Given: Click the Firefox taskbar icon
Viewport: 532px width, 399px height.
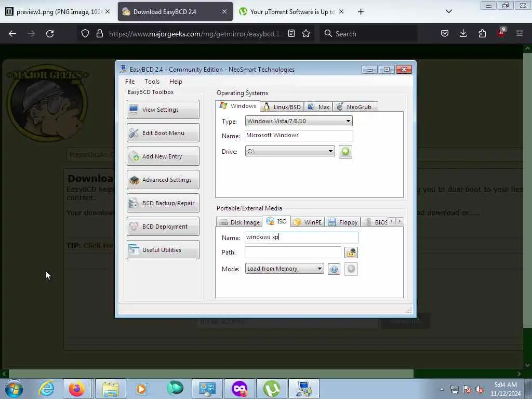Looking at the screenshot, I should click(77, 389).
